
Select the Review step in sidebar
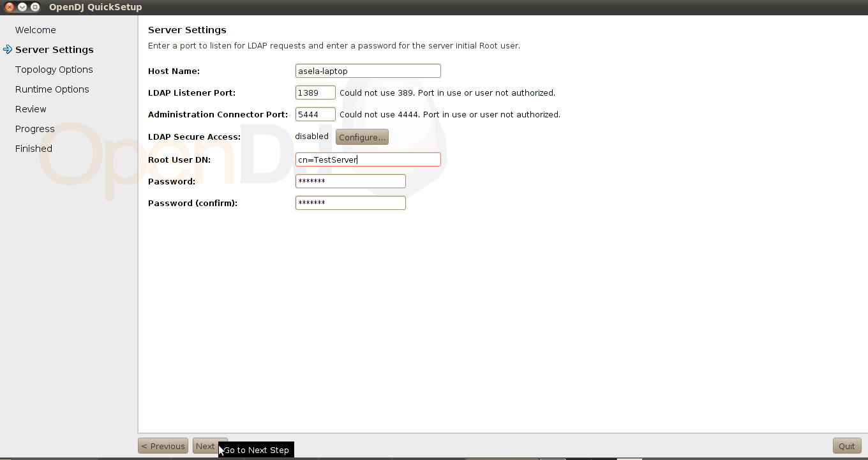coord(31,109)
